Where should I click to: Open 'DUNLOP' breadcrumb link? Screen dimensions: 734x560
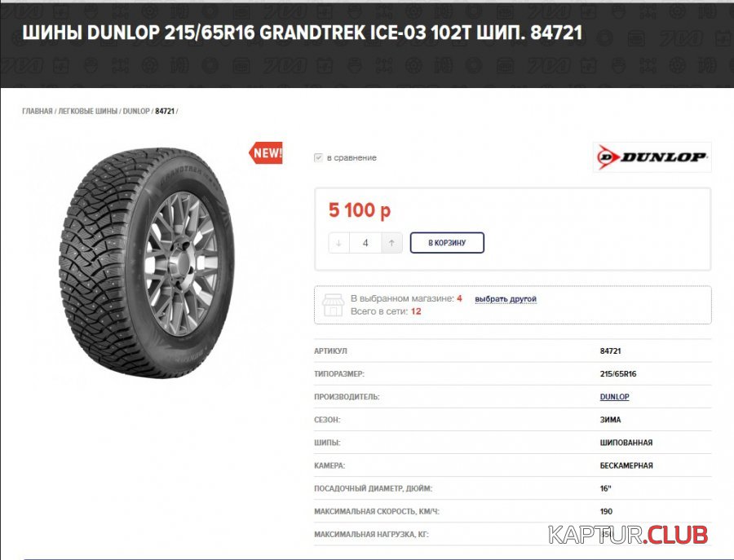tap(136, 112)
